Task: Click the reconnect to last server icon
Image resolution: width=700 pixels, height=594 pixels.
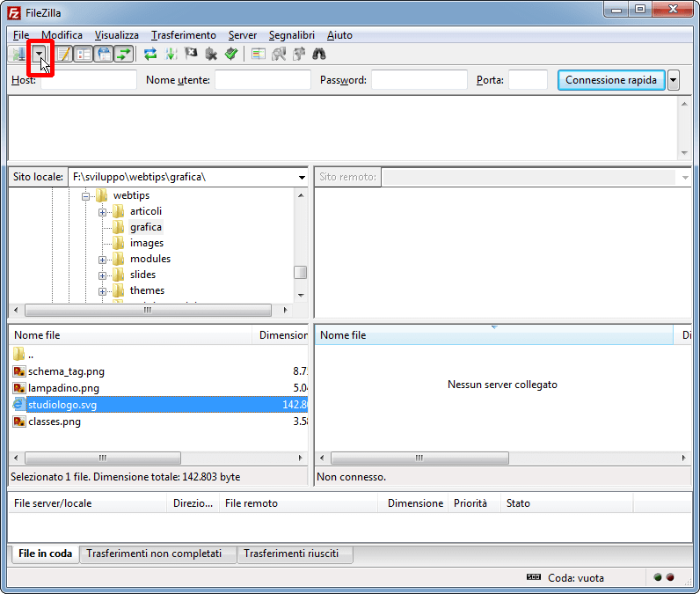Action: pos(230,55)
